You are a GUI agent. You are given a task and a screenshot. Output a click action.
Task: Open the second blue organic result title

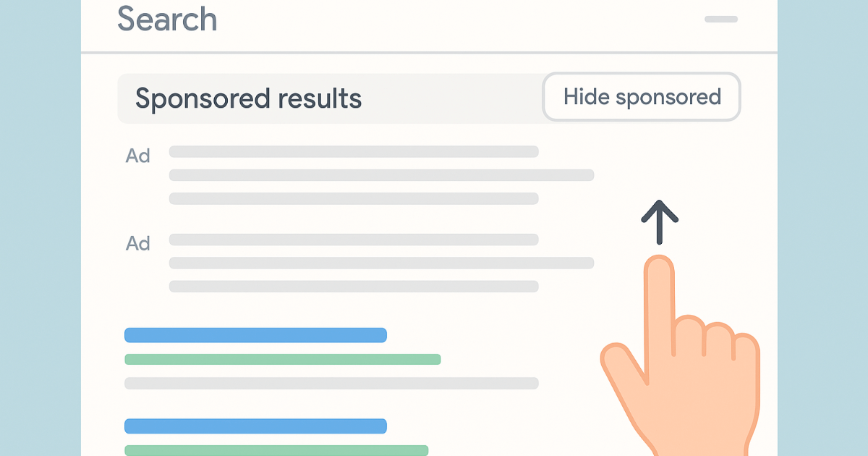tap(255, 426)
